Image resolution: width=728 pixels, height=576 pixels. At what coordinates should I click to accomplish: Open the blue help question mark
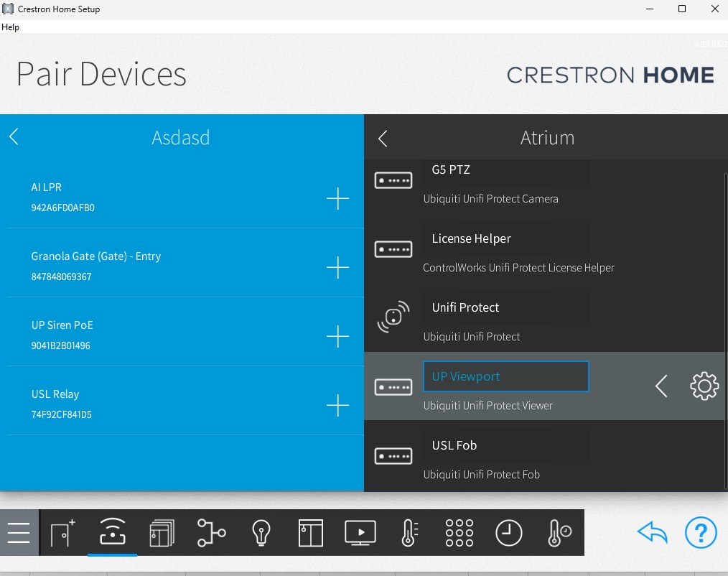(701, 532)
